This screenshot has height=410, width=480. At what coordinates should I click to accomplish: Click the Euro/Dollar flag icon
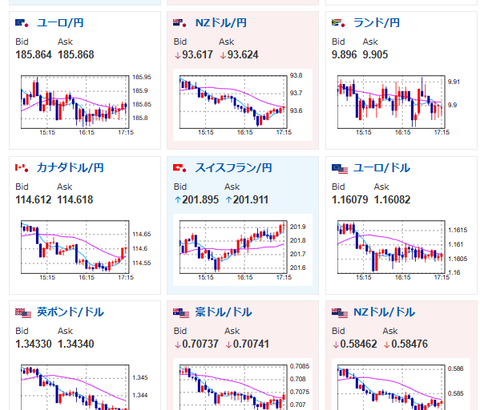[x=339, y=169]
